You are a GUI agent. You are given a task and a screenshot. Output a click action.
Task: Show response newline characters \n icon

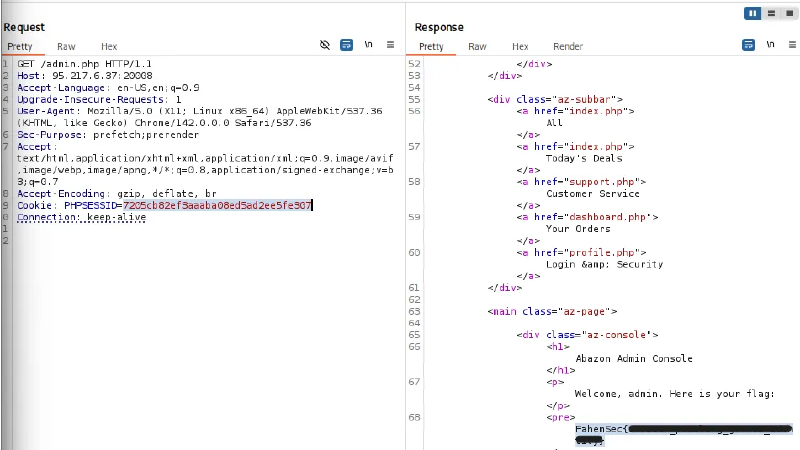coord(770,45)
